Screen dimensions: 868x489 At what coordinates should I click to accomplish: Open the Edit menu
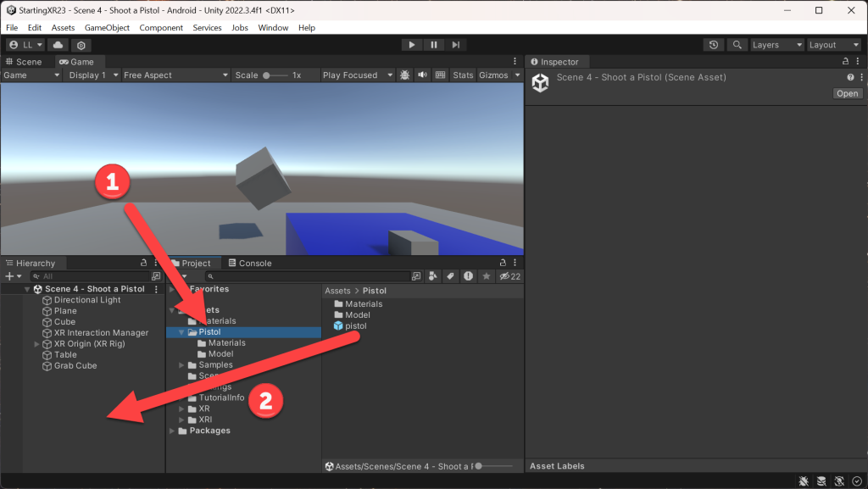coord(34,28)
